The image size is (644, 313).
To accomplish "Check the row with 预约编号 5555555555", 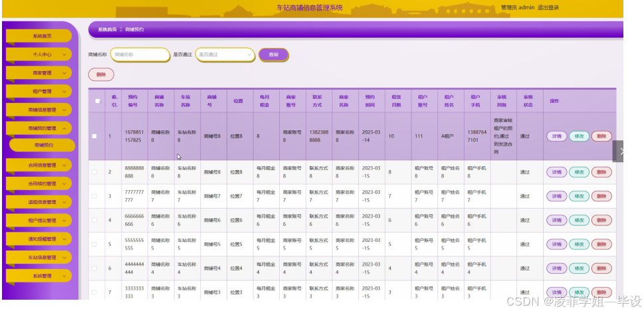I will point(94,244).
